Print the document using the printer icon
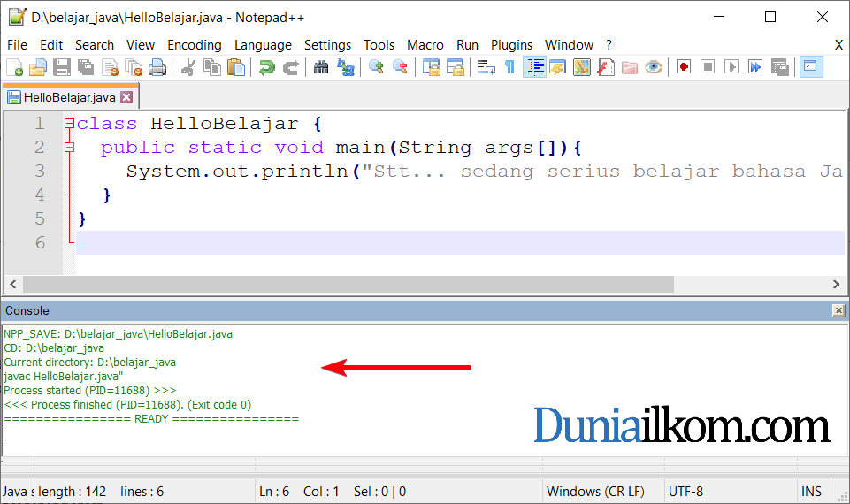850x504 pixels. 157,67
